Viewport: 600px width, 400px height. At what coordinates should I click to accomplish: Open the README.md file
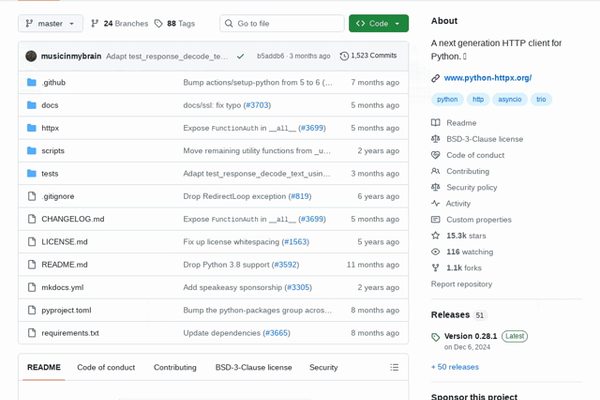(64, 264)
